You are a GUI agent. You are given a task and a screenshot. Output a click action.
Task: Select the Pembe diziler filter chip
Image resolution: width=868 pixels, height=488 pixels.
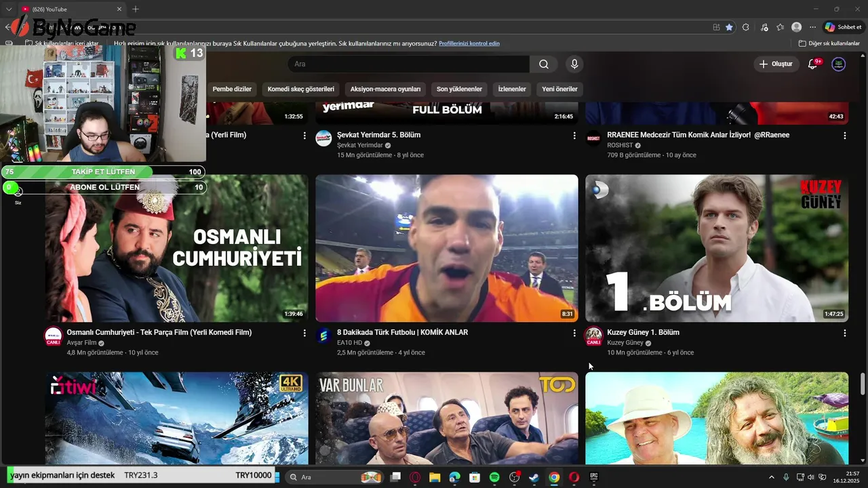coord(232,89)
